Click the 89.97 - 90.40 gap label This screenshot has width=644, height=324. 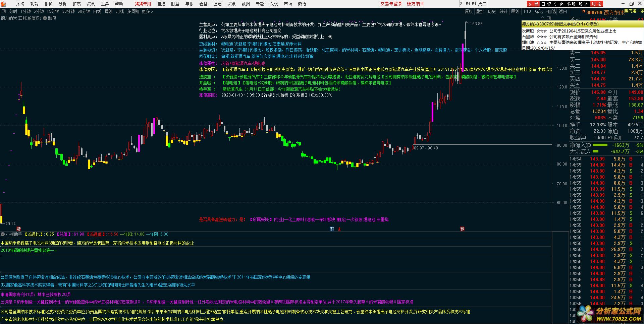coord(426,148)
